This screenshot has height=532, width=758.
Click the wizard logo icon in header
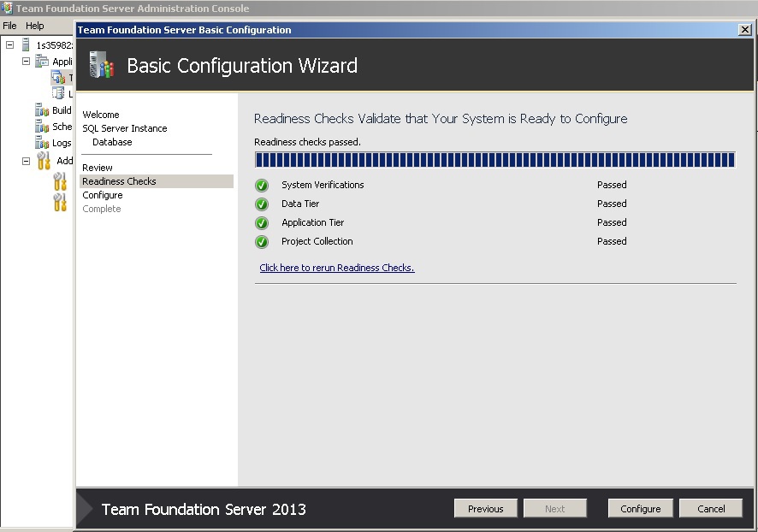[x=101, y=66]
